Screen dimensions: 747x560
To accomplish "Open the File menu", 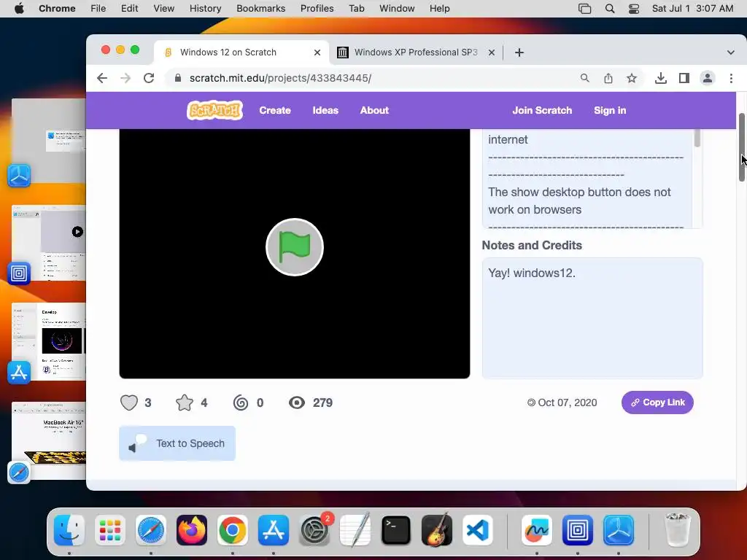I will tap(98, 9).
